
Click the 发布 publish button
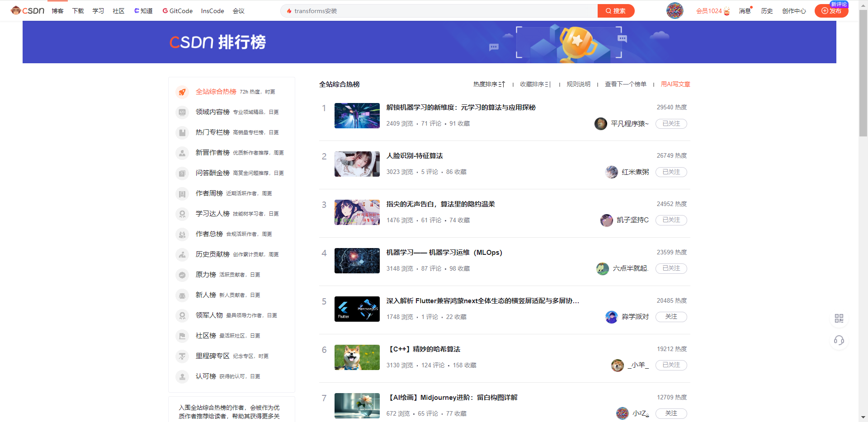tap(831, 11)
